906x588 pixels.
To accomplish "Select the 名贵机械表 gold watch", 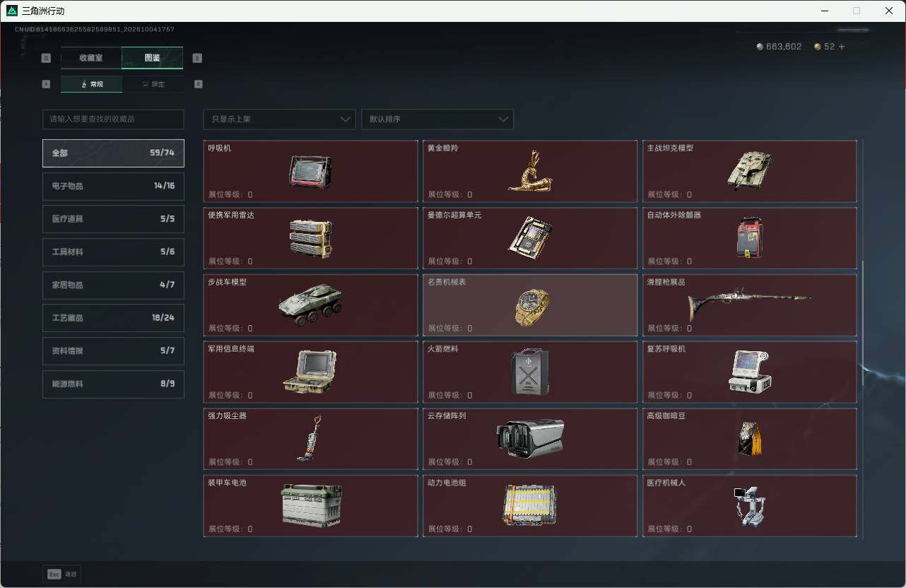I will coord(530,305).
